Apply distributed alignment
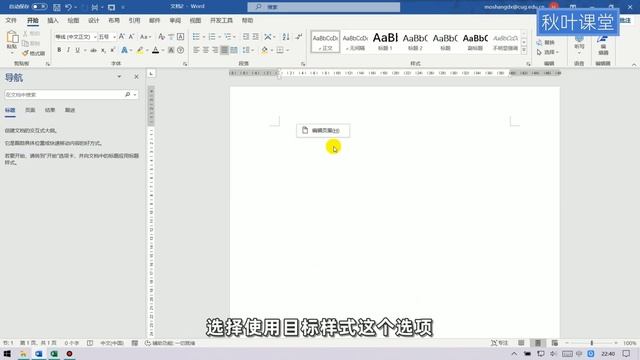 click(x=234, y=50)
